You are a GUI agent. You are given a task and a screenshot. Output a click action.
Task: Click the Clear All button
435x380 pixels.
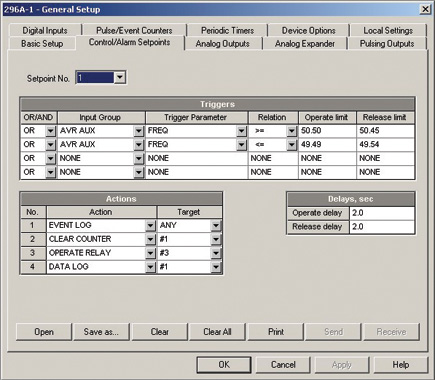pyautogui.click(x=217, y=332)
